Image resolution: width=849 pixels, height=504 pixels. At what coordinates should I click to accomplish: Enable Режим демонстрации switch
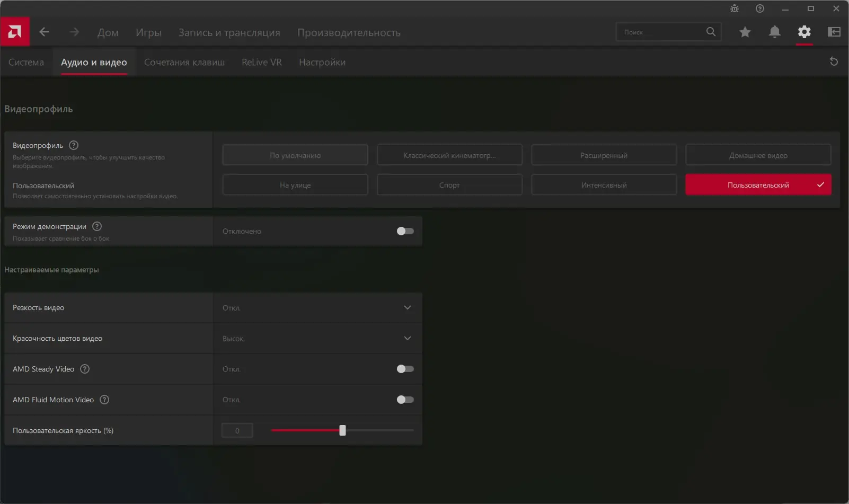coord(405,231)
